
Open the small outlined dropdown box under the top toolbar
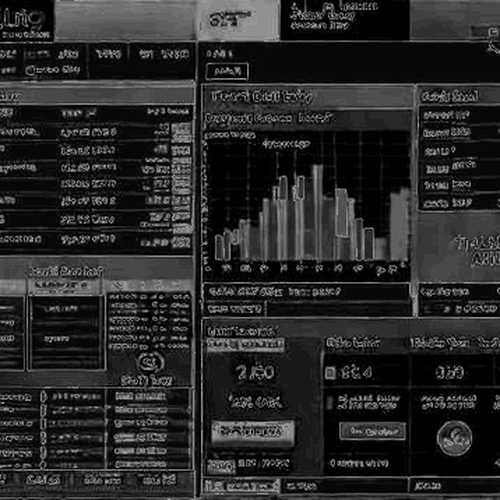pos(227,71)
